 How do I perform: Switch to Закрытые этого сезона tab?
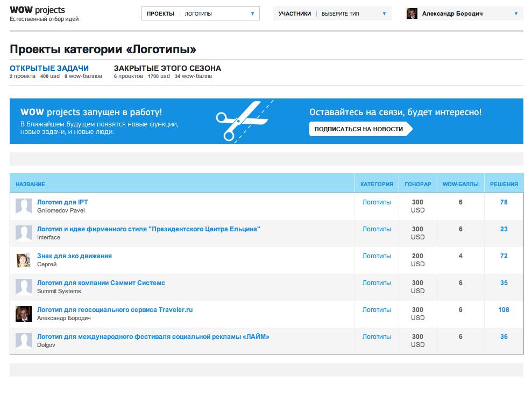pos(167,68)
